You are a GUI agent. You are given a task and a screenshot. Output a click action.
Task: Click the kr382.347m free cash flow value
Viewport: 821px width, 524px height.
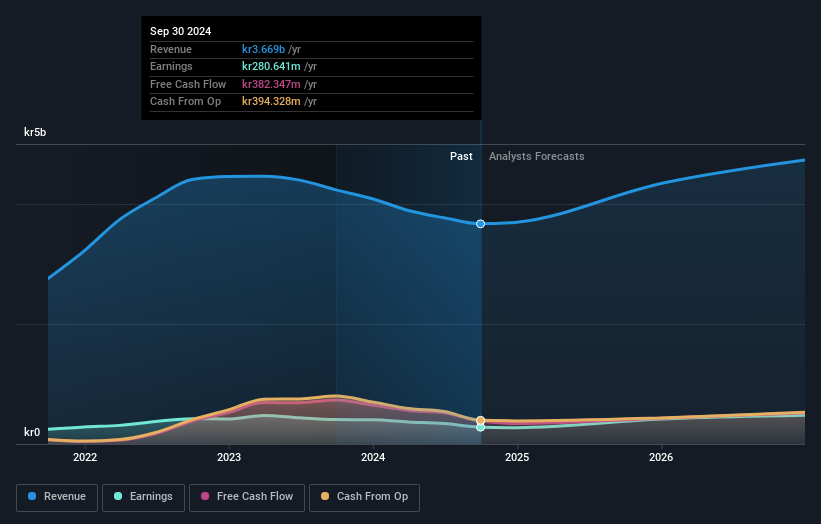(x=271, y=84)
